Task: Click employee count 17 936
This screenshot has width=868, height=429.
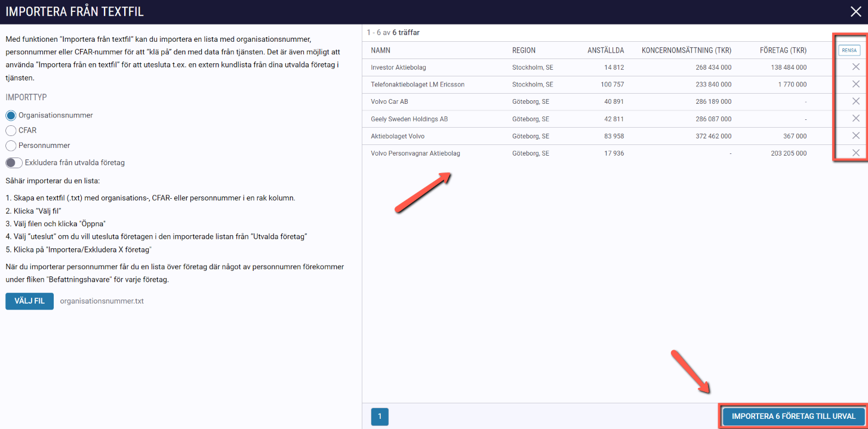Action: point(614,153)
